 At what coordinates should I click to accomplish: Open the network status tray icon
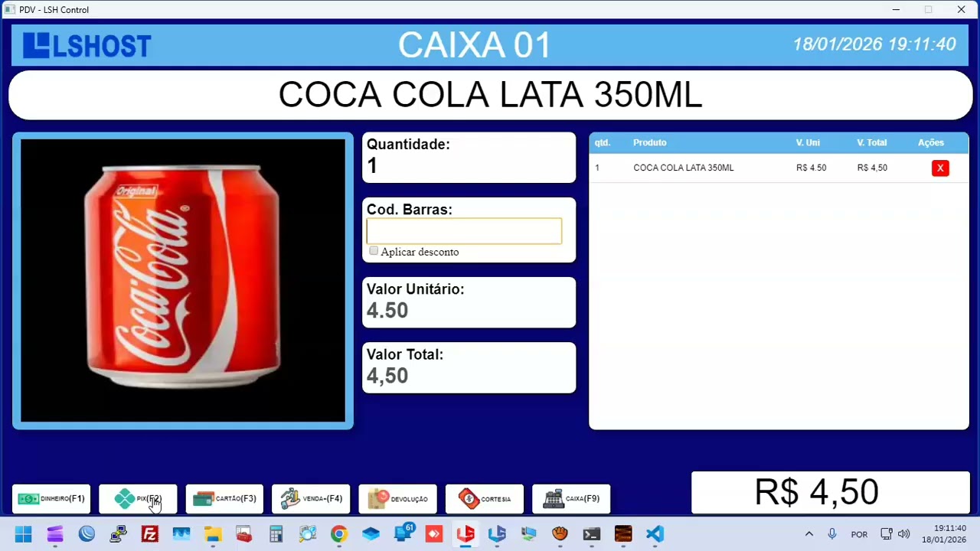pyautogui.click(x=887, y=534)
